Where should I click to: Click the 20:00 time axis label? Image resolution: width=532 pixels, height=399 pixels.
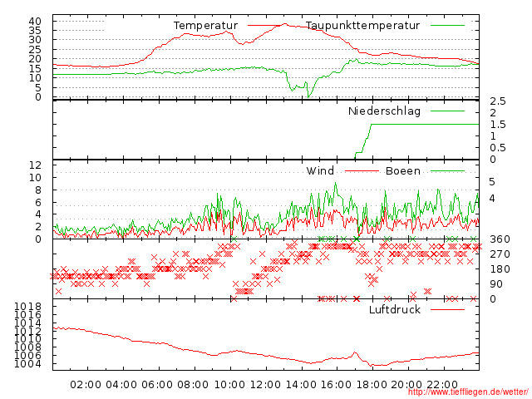coord(406,385)
